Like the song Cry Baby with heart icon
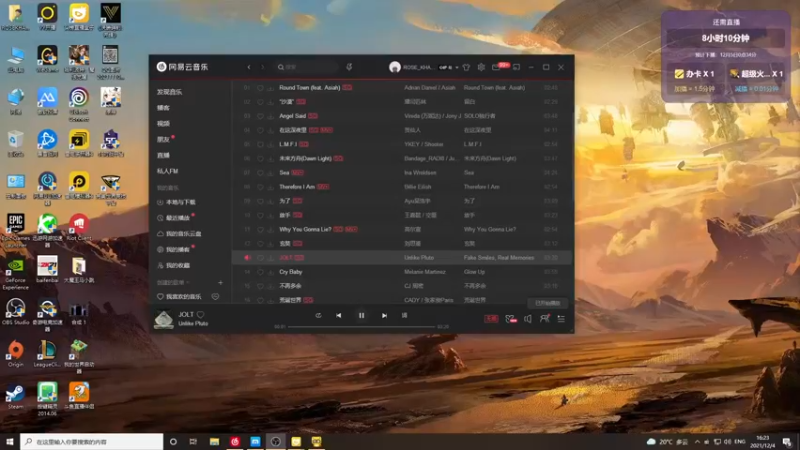Viewport: 800px width, 450px height. tap(260, 272)
